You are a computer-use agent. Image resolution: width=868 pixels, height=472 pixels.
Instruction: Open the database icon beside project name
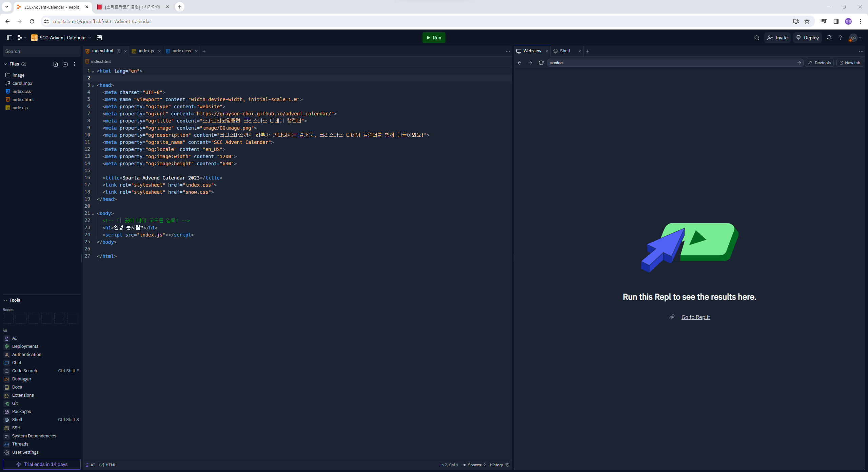pos(99,38)
